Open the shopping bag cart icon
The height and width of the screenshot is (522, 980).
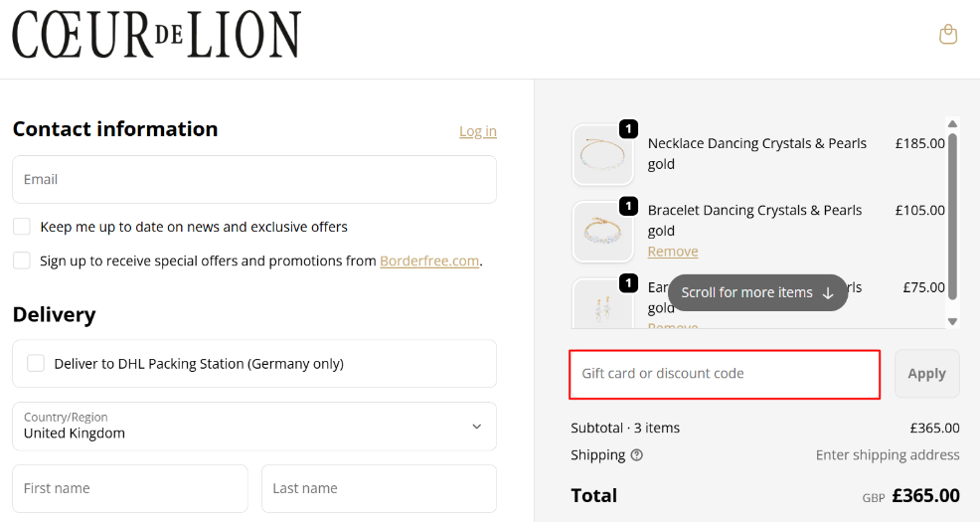[x=948, y=35]
